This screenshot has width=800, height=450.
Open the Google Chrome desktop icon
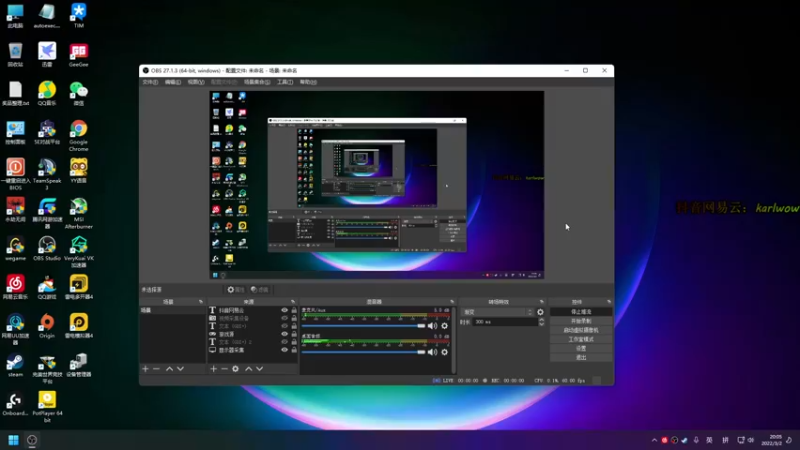click(79, 135)
